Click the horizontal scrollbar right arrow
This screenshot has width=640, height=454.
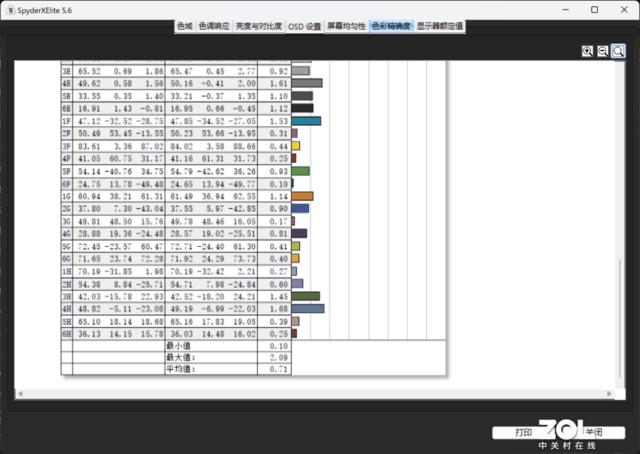click(609, 394)
